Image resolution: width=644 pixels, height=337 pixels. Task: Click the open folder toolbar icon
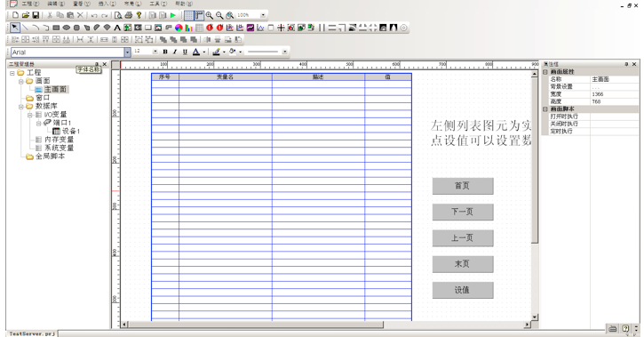point(26,15)
